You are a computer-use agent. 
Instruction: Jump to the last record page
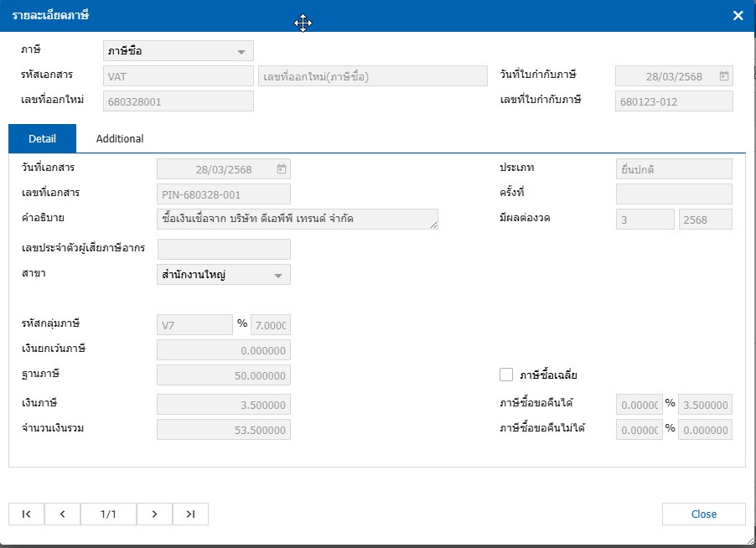click(x=190, y=514)
